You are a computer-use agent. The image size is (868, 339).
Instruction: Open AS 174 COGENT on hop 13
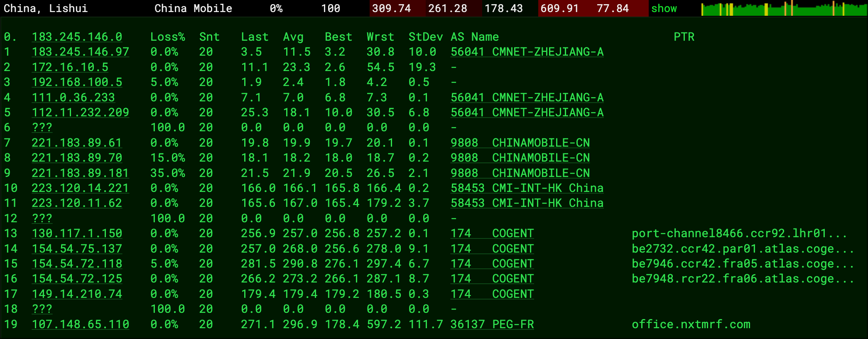point(492,233)
